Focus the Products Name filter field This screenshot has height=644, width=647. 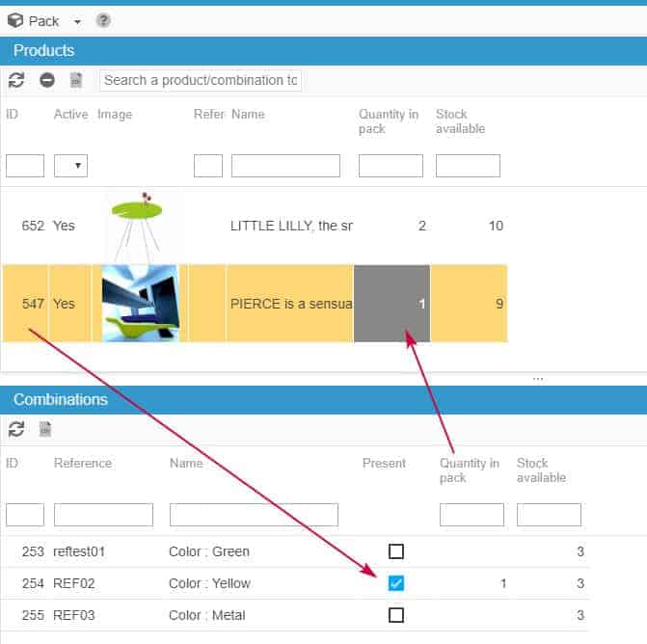[x=285, y=166]
